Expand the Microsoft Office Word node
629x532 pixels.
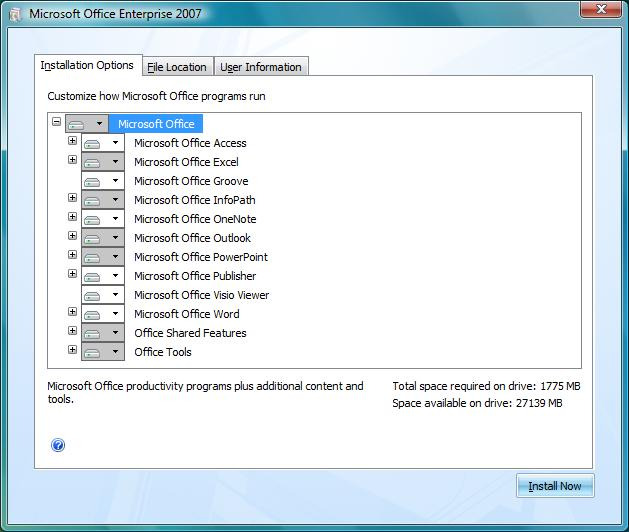[x=72, y=311]
